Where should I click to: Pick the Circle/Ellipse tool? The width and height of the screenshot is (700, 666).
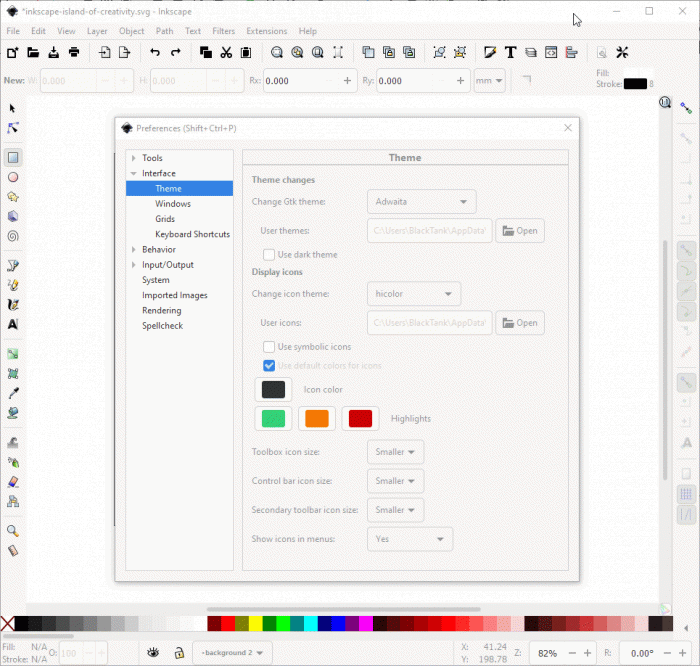[13, 177]
